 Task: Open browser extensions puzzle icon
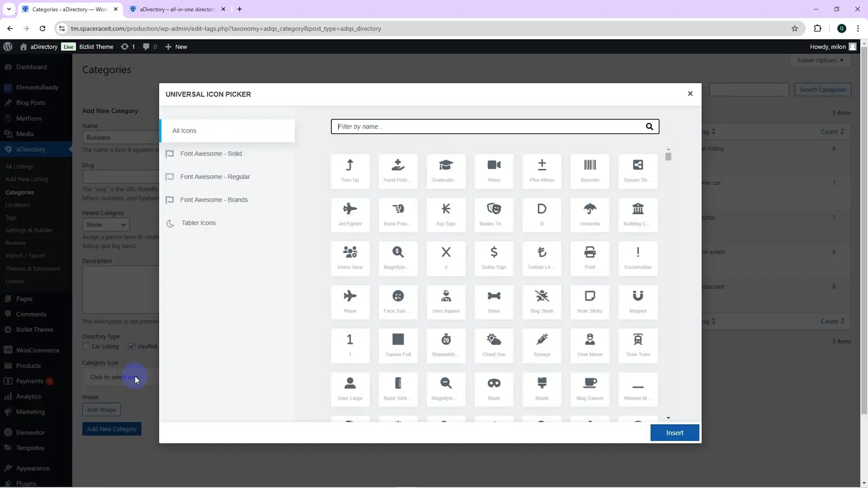817,28
